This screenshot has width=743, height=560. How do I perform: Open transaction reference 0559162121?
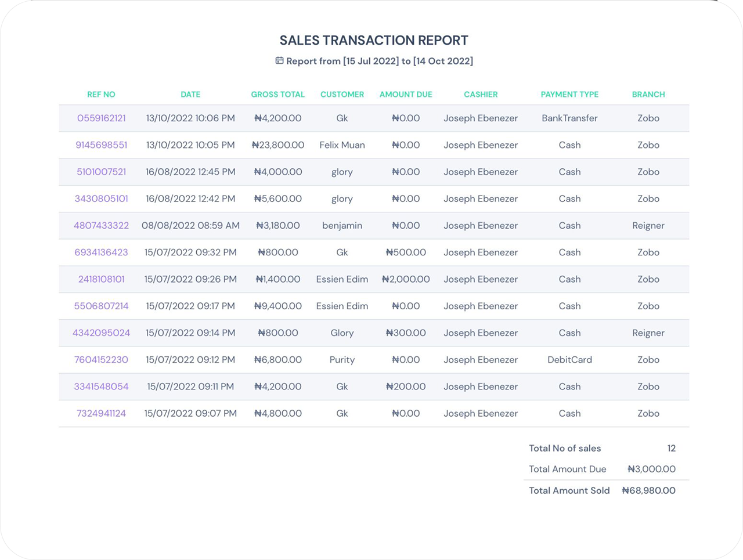(x=101, y=118)
